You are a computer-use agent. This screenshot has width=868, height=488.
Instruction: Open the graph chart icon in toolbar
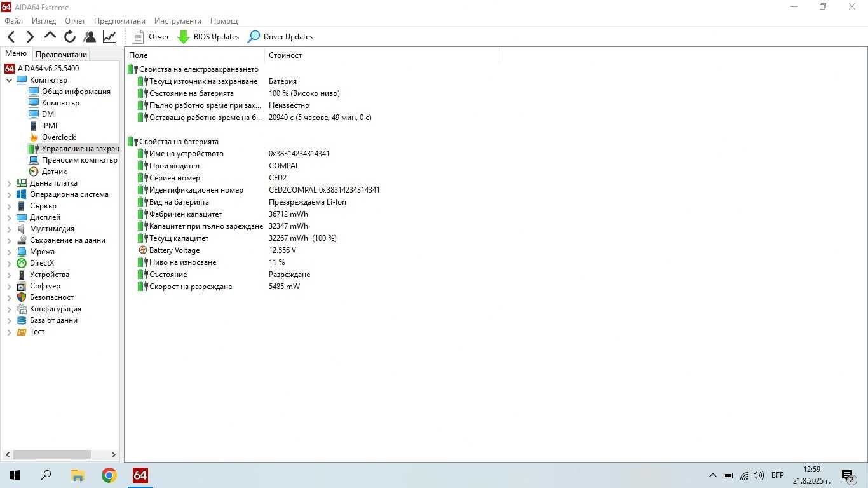tap(109, 37)
